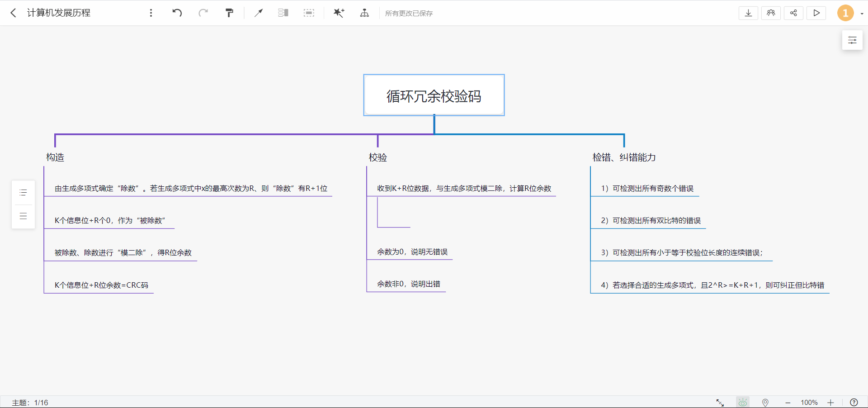Select the 检错、纠错能力 branch topic
This screenshot has width=868, height=408.
tap(624, 157)
